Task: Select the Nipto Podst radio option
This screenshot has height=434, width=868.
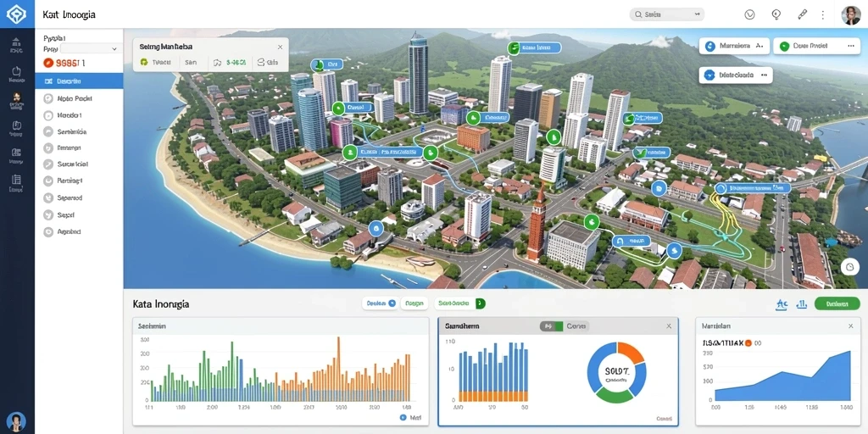Action: (x=67, y=98)
